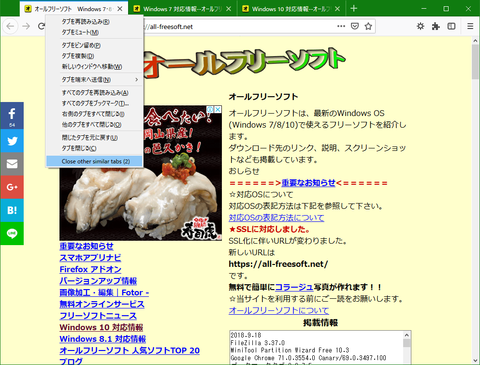Image resolution: width=480 pixels, height=365 pixels.
Task: Open 人気ソフトTOP 20 link
Action: click(x=130, y=351)
